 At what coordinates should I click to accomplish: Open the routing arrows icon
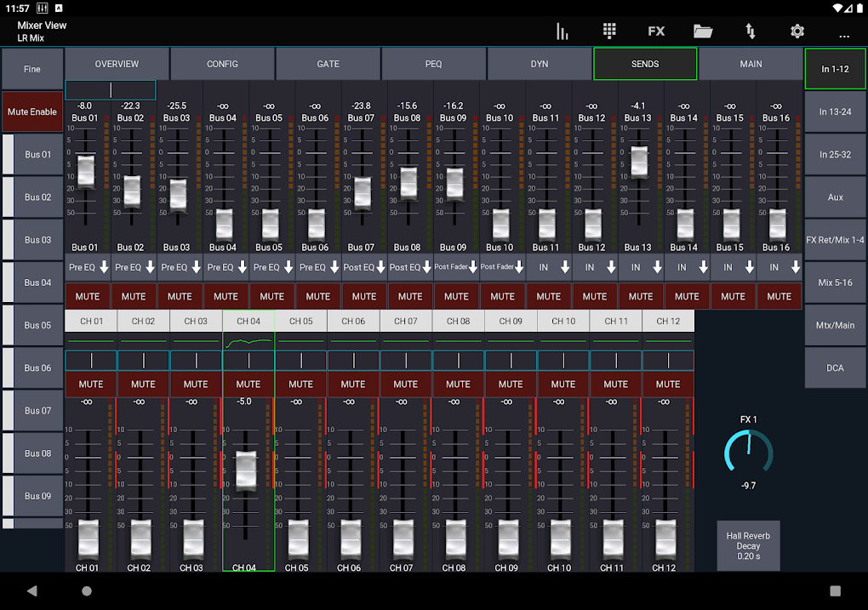(750, 31)
